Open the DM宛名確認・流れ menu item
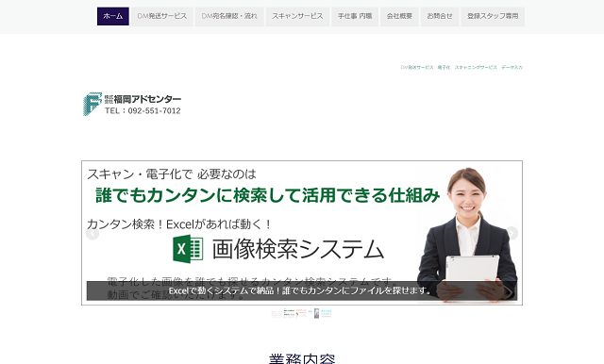 (x=229, y=16)
